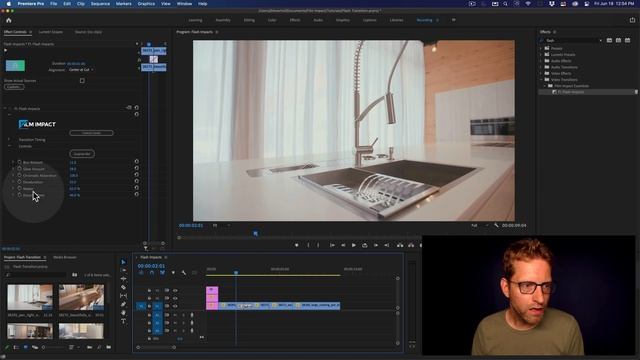Collapse the FI Flash Impacts effect group
640x360 pixels.
click(5, 109)
